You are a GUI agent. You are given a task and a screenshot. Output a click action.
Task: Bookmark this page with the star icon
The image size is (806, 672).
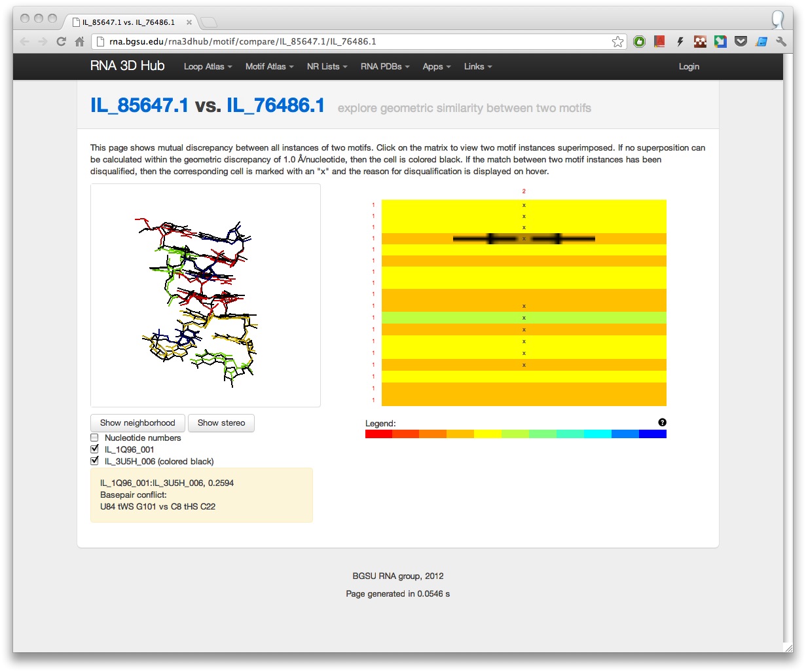(x=617, y=42)
